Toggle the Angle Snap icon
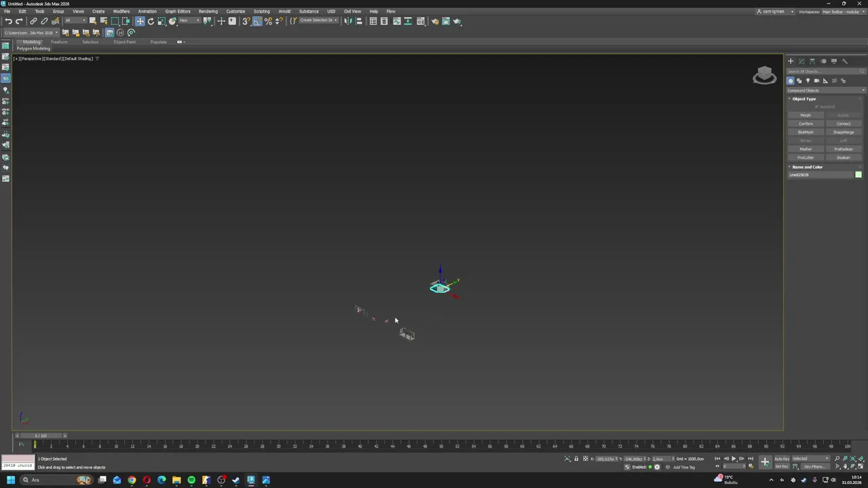 [x=257, y=21]
